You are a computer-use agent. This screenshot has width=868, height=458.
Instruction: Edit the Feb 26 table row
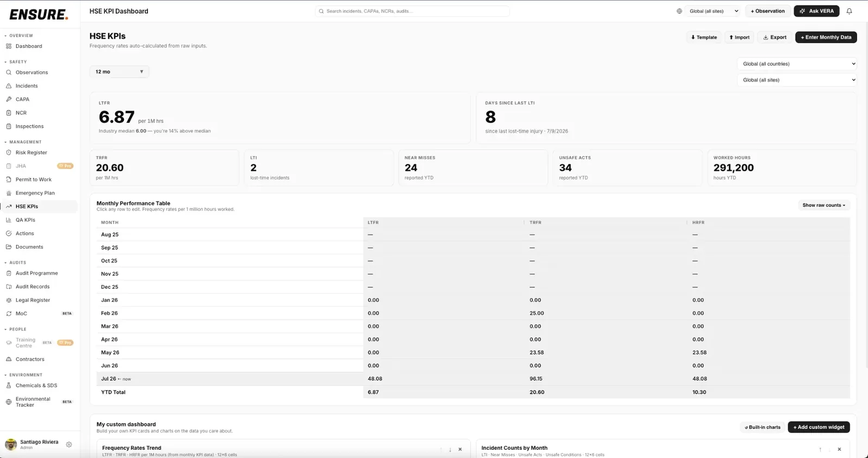(473, 313)
